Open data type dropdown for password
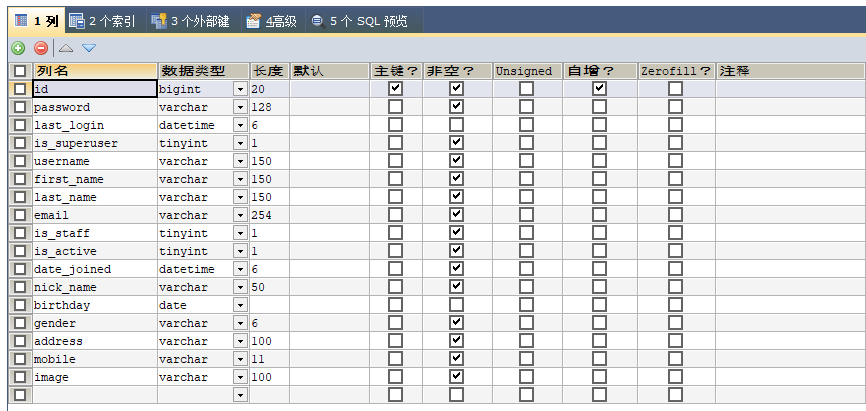 [241, 107]
